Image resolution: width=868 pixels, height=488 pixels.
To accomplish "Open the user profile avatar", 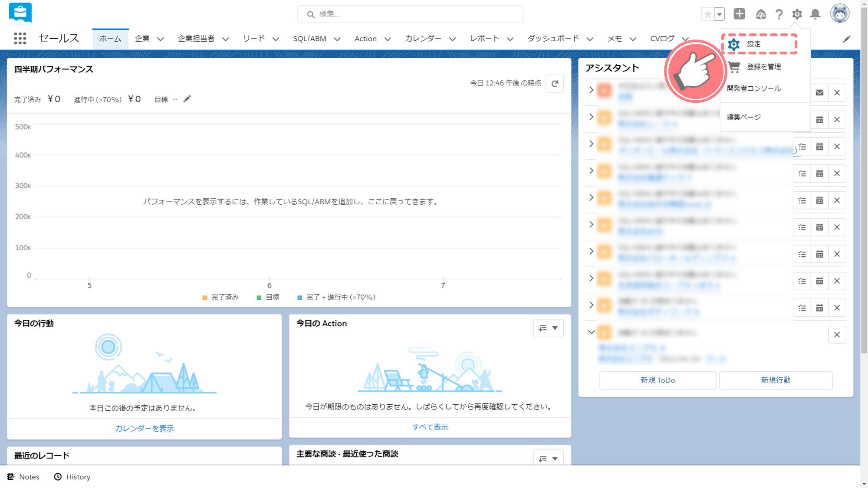I will point(840,14).
